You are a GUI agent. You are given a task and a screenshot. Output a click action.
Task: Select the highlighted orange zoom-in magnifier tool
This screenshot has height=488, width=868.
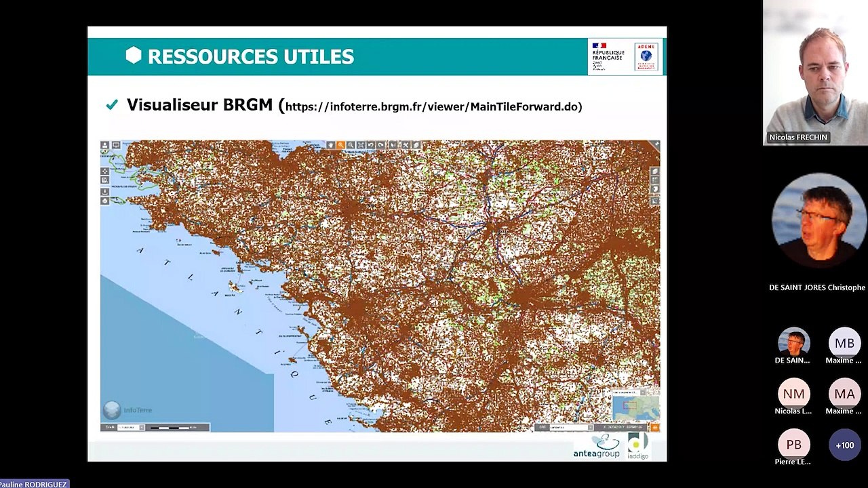tap(340, 145)
